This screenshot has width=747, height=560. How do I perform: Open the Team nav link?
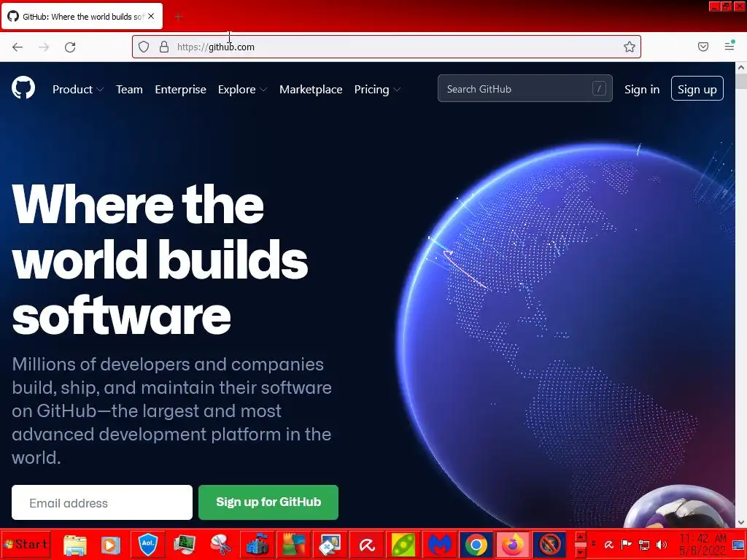point(130,89)
